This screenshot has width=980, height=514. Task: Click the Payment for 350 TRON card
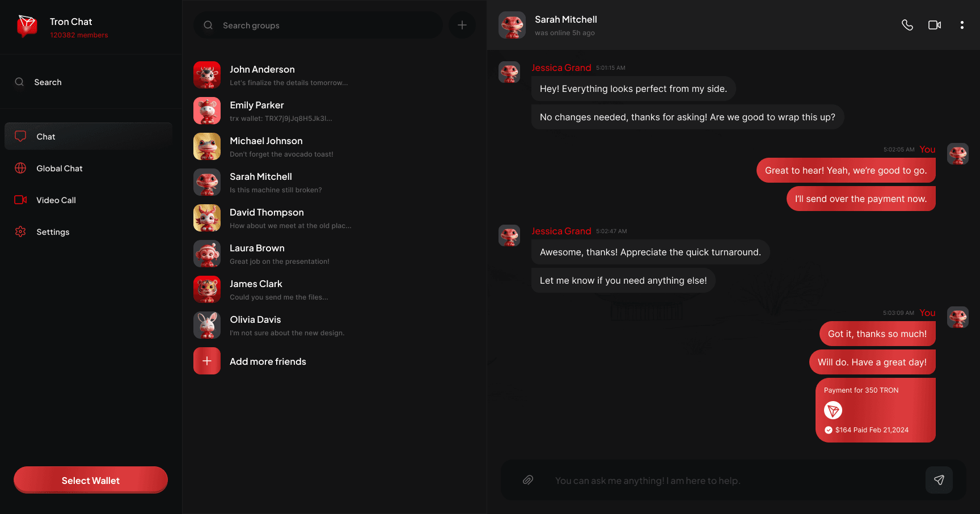coord(876,410)
